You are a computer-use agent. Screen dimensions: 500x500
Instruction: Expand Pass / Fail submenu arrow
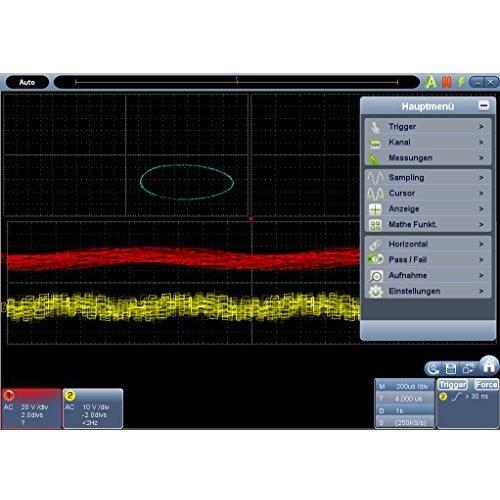tap(481, 260)
